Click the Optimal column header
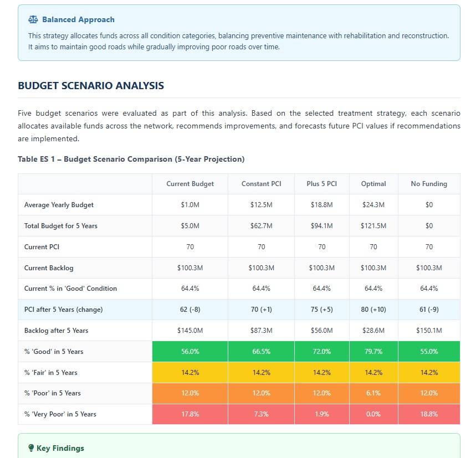 373,183
